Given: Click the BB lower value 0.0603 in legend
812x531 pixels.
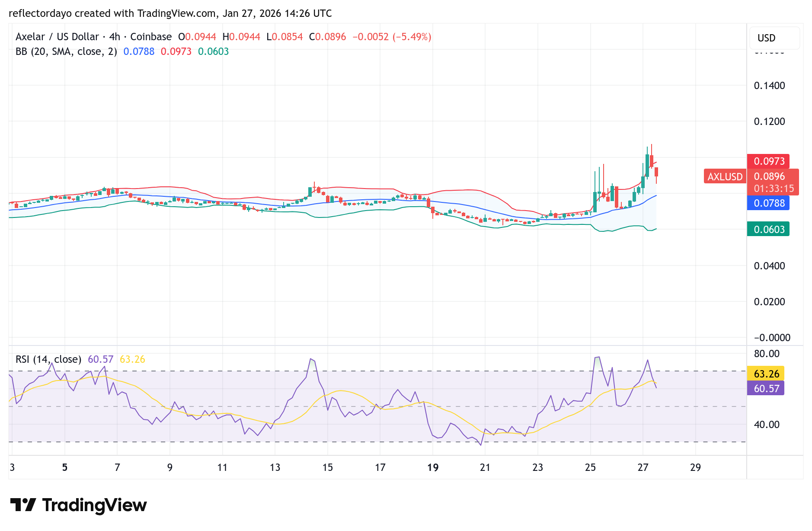Looking at the screenshot, I should [x=214, y=51].
